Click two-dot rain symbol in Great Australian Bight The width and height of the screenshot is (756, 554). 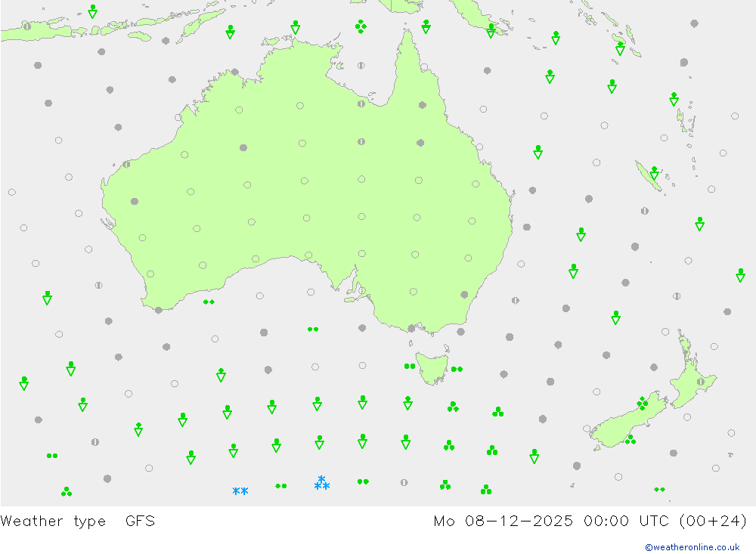[x=313, y=330]
